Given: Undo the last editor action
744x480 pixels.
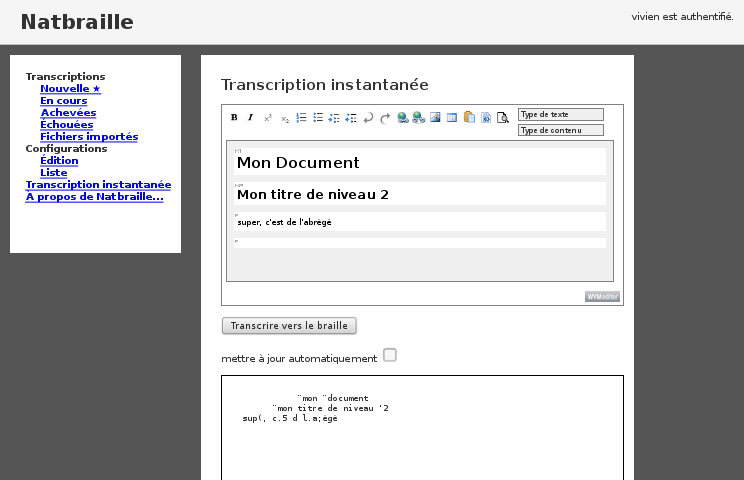Looking at the screenshot, I should 368,118.
